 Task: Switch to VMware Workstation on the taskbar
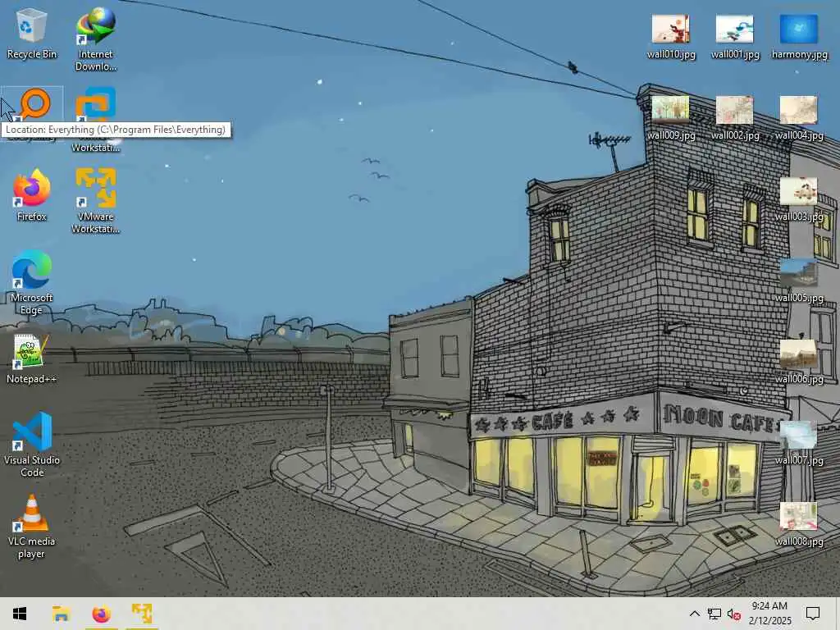point(142,614)
